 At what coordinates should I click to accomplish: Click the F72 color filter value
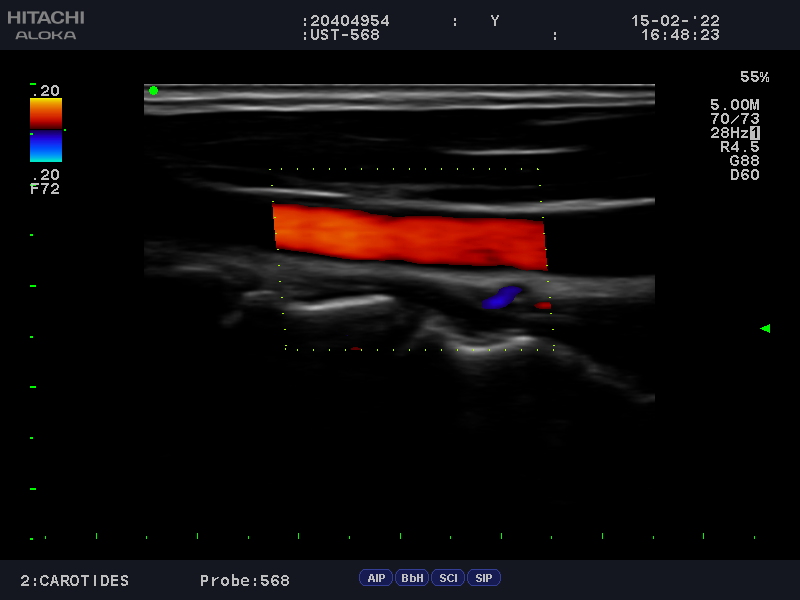tap(45, 188)
